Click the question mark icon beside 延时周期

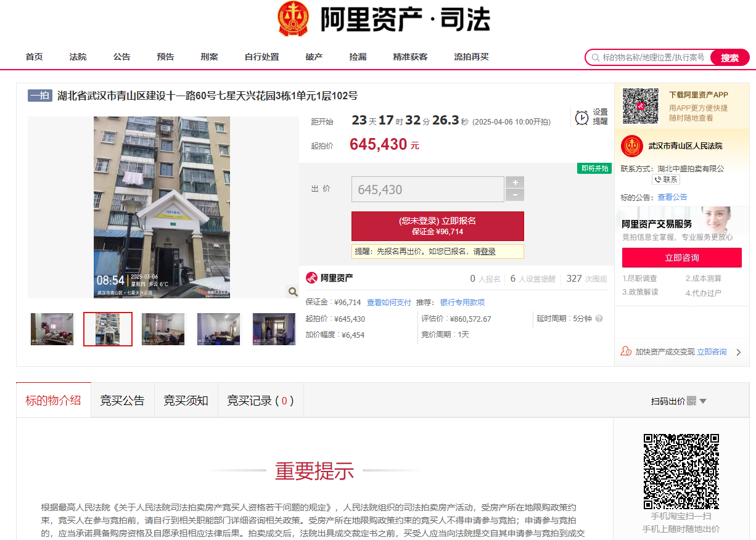click(x=599, y=319)
